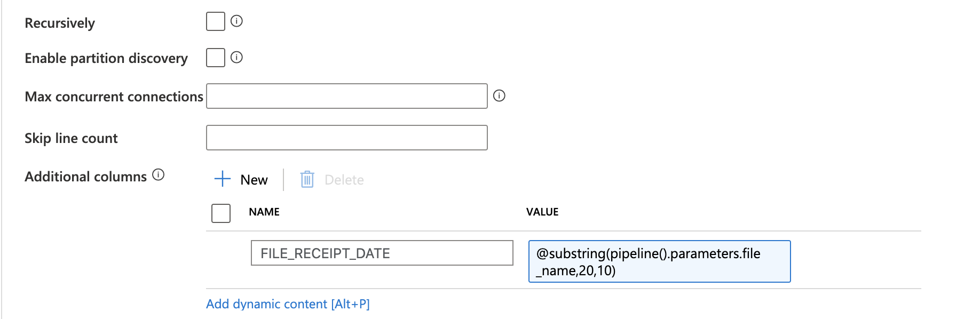Click the substring expression value box
The width and height of the screenshot is (980, 319).
point(659,261)
